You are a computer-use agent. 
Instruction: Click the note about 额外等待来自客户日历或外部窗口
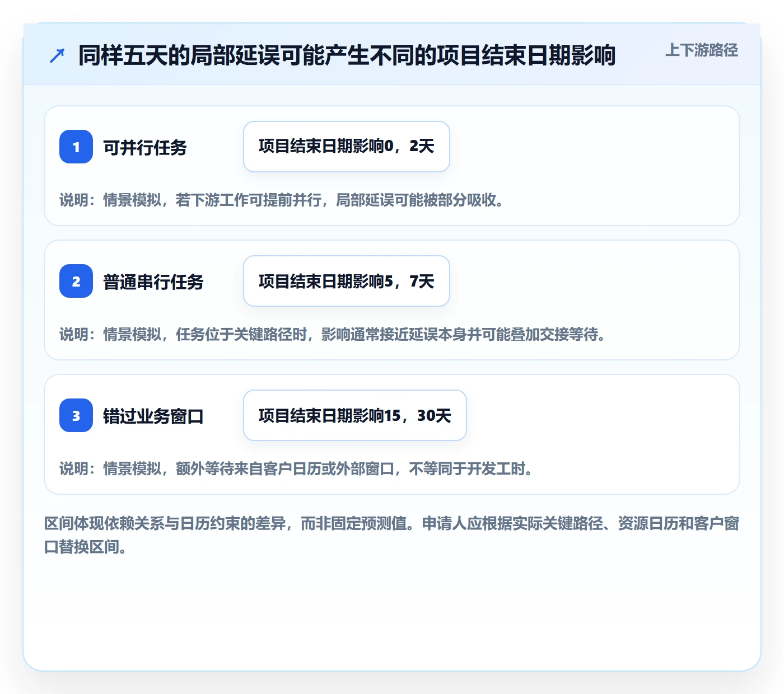tap(296, 468)
